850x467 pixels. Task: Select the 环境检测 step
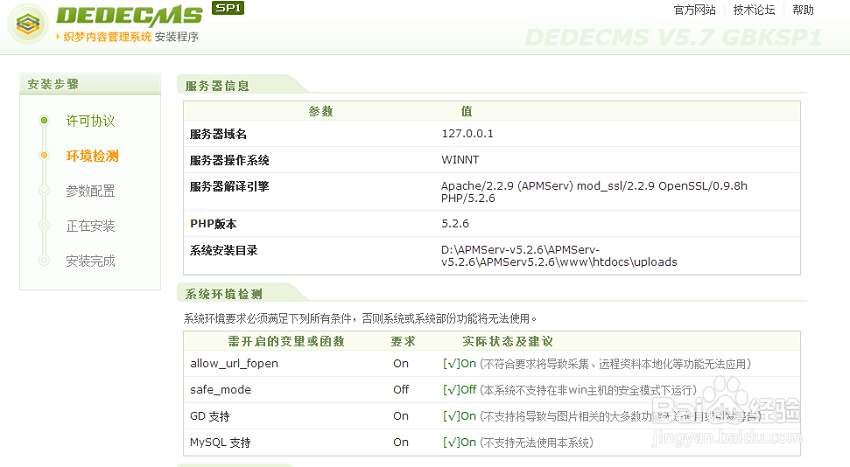click(x=92, y=156)
